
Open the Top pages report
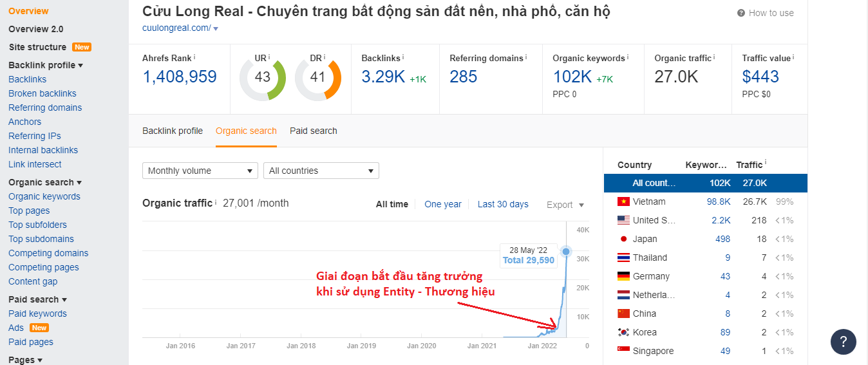click(29, 211)
